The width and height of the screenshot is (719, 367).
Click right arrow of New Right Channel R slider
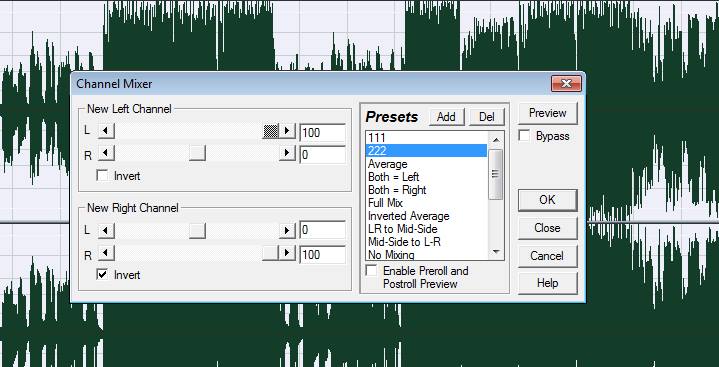click(287, 252)
